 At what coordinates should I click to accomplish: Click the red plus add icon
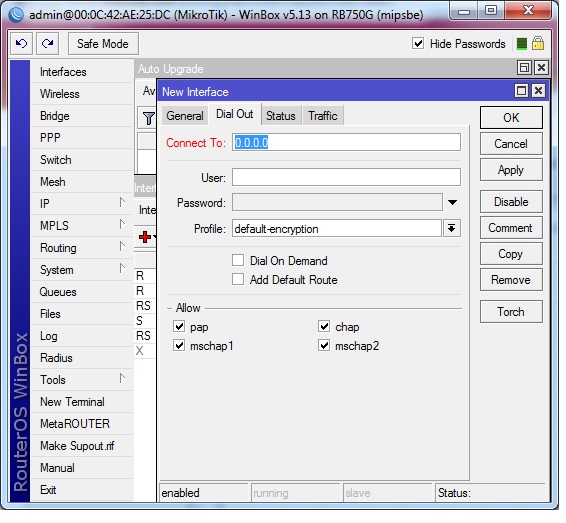point(145,237)
